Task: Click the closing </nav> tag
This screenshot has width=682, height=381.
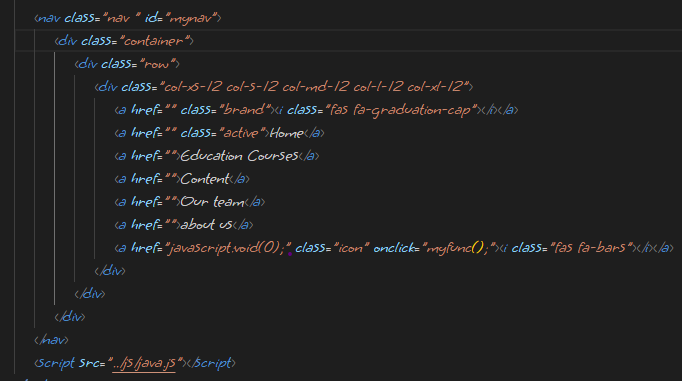Action: (51, 340)
